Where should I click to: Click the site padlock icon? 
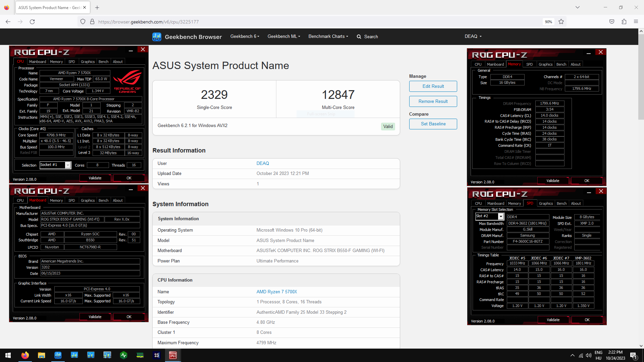[x=92, y=22]
